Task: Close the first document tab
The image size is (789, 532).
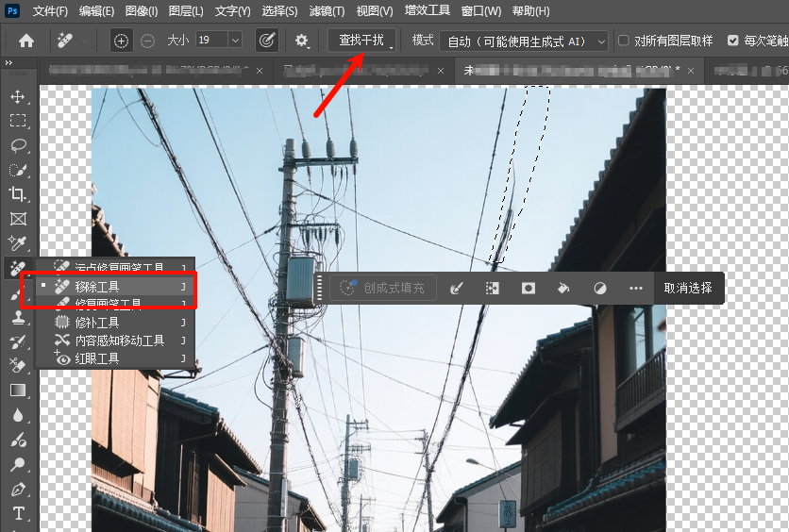Action: coord(260,71)
